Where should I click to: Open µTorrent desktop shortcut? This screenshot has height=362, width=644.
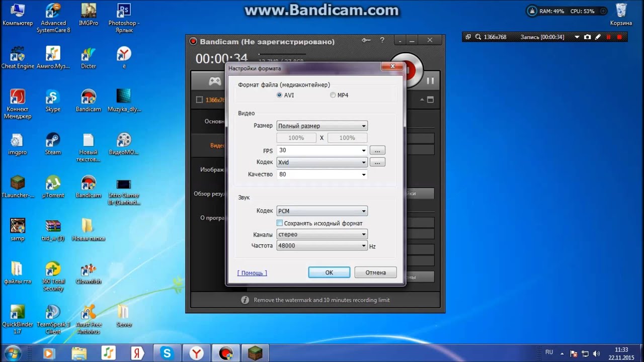pyautogui.click(x=53, y=187)
